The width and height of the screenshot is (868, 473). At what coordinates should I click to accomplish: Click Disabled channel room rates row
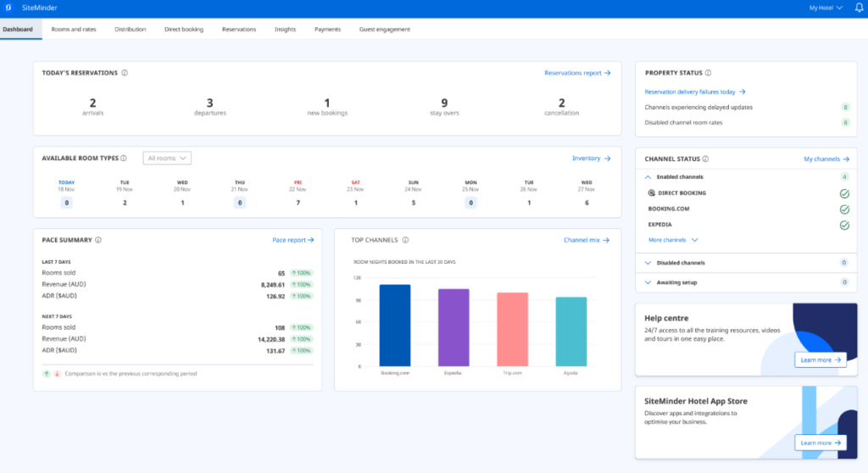point(746,122)
